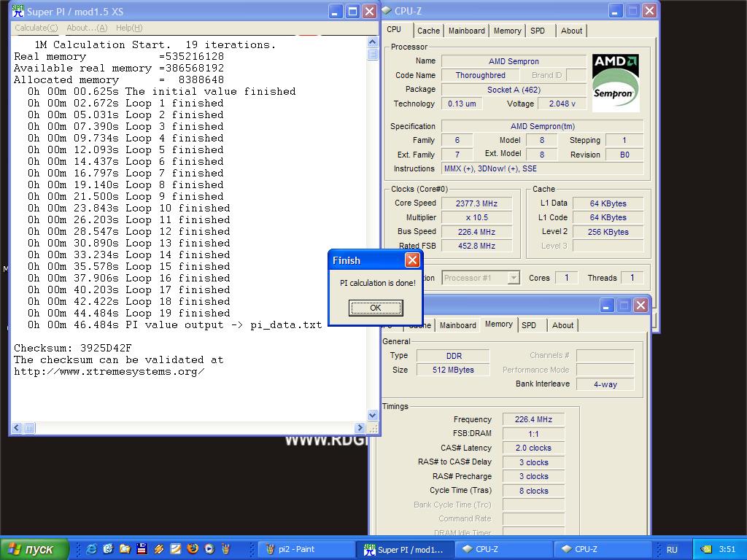Activate first CPU-Z taskbar button
747x560 pixels.
503,549
